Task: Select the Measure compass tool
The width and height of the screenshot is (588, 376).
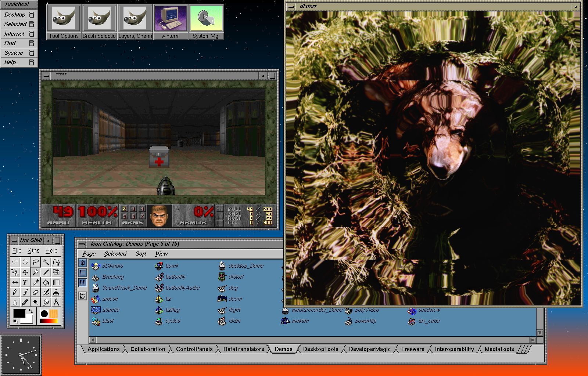Action: [x=56, y=302]
